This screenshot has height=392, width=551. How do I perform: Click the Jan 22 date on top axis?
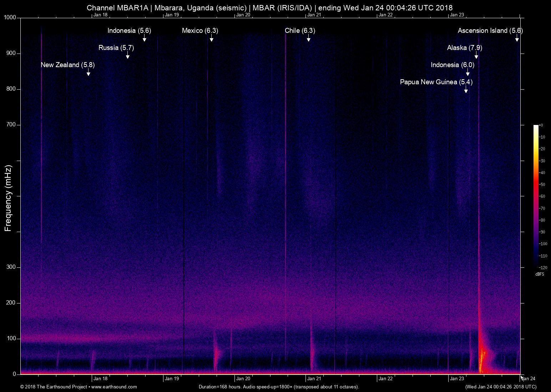[385, 15]
